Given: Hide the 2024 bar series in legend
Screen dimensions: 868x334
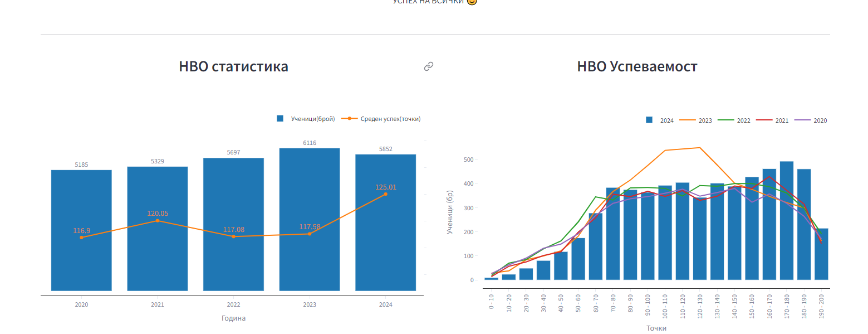Looking at the screenshot, I should [666, 120].
